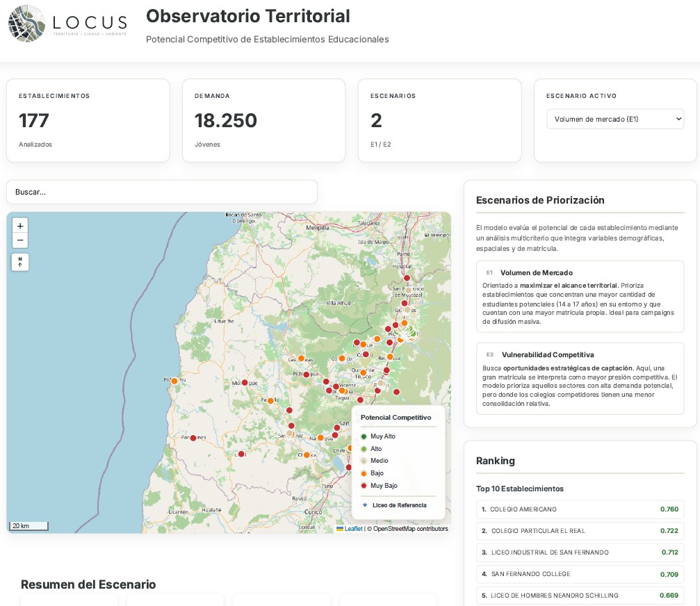Select the orange marker at Pichilemu
The width and height of the screenshot is (700, 606).
(174, 381)
